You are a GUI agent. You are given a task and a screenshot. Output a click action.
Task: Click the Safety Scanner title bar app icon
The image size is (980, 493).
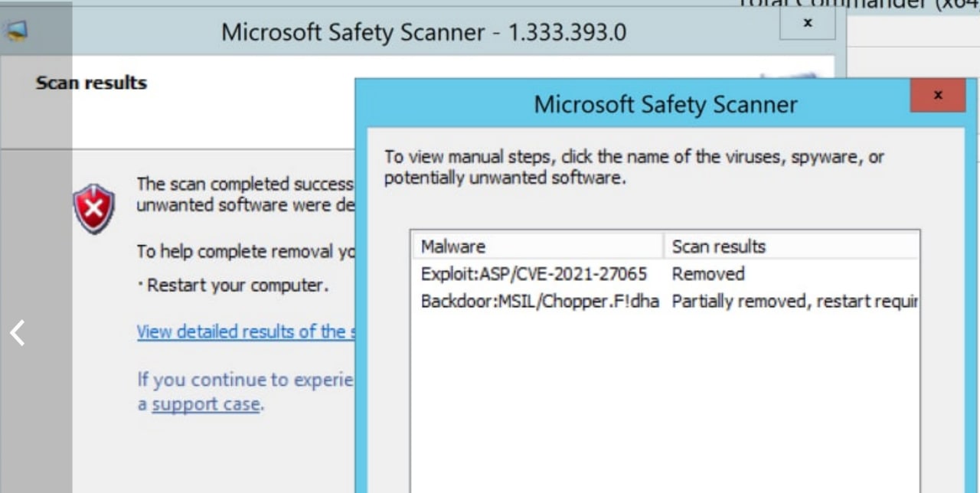coord(15,31)
